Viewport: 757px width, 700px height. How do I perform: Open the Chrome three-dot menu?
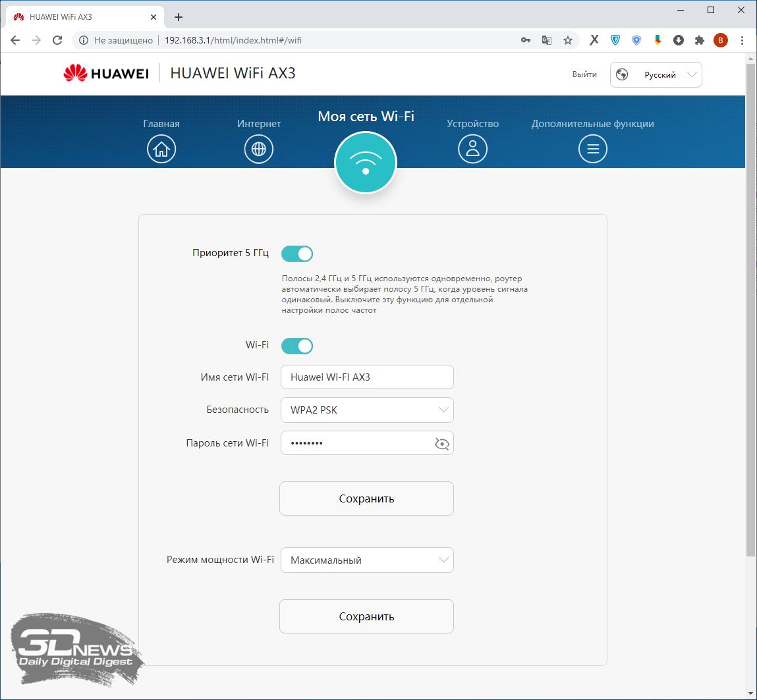(x=742, y=41)
